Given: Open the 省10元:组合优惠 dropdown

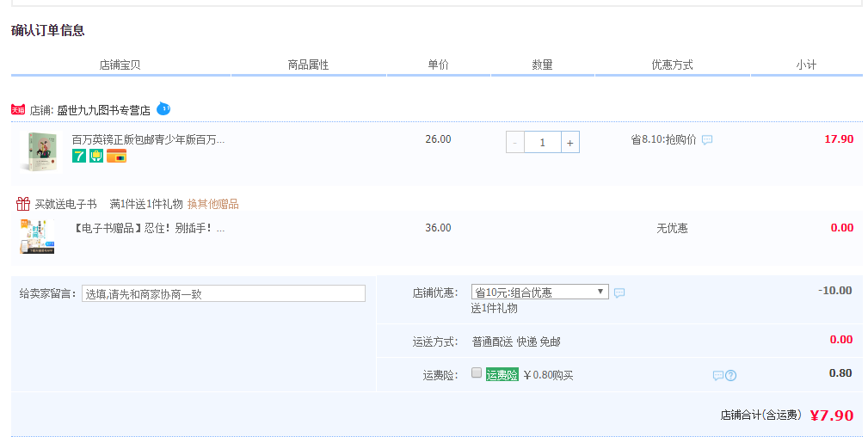Looking at the screenshot, I should (539, 292).
